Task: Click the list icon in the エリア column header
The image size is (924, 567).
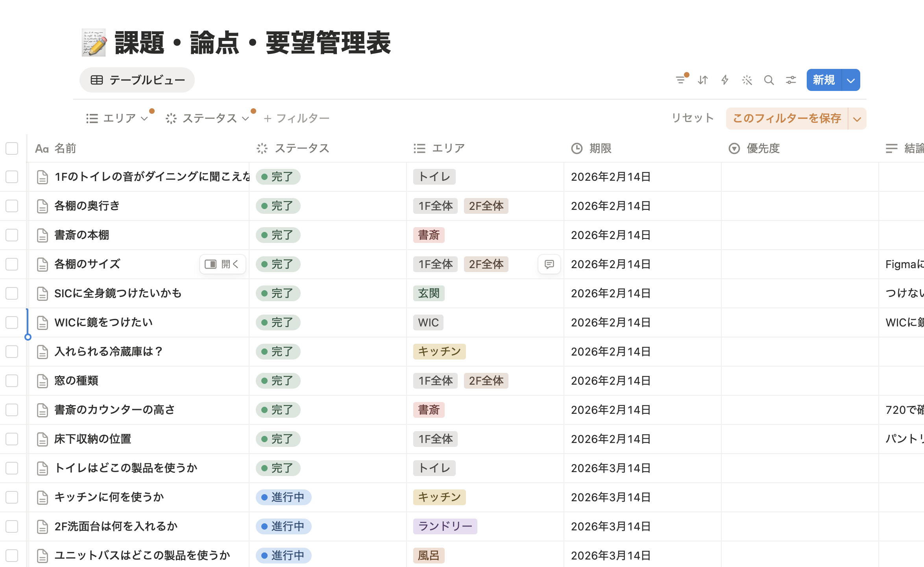Action: 419,148
